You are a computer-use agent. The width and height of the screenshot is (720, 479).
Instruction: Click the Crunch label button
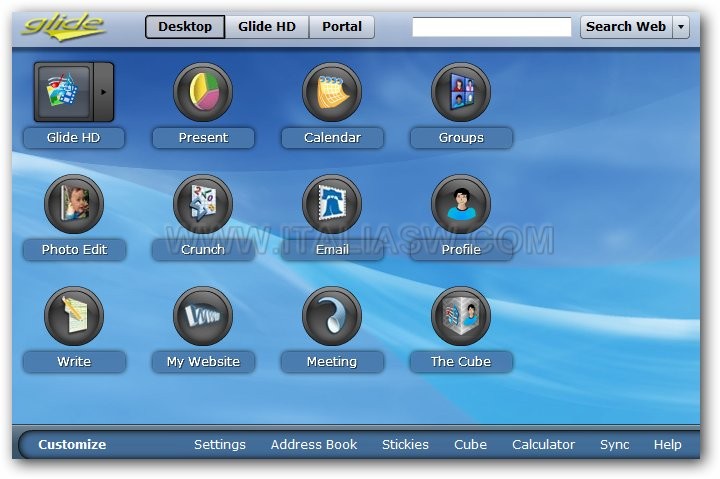point(203,249)
